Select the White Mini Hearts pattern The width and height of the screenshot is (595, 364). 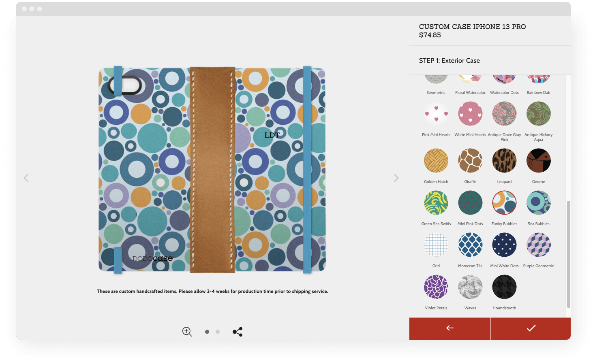point(470,114)
